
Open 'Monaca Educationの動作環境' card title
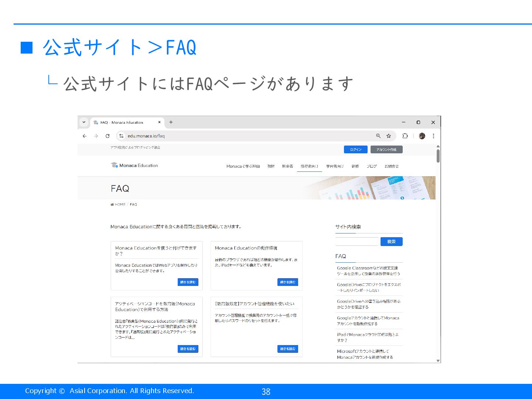(246, 248)
